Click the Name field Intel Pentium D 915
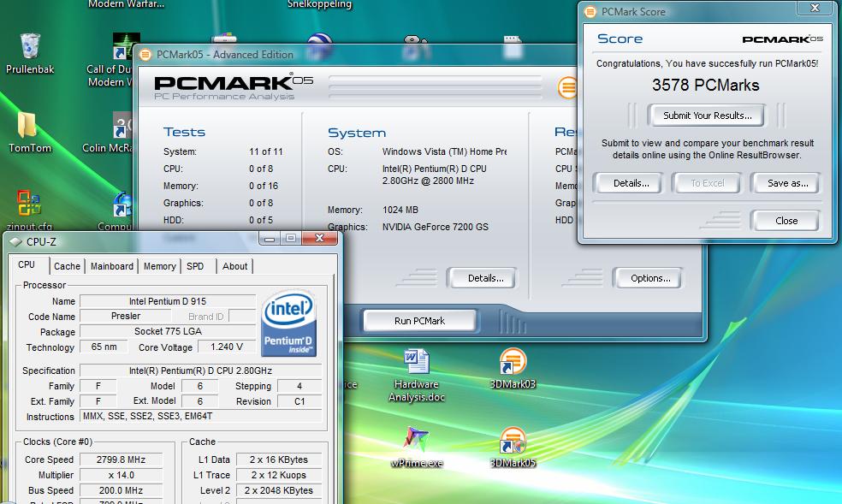Screen dimensions: 842x504 pos(168,301)
